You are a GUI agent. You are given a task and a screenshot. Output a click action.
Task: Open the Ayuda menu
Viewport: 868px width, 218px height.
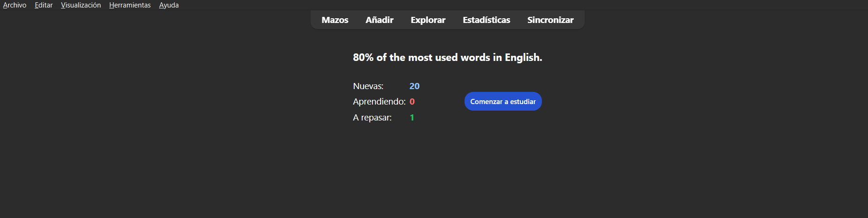169,5
